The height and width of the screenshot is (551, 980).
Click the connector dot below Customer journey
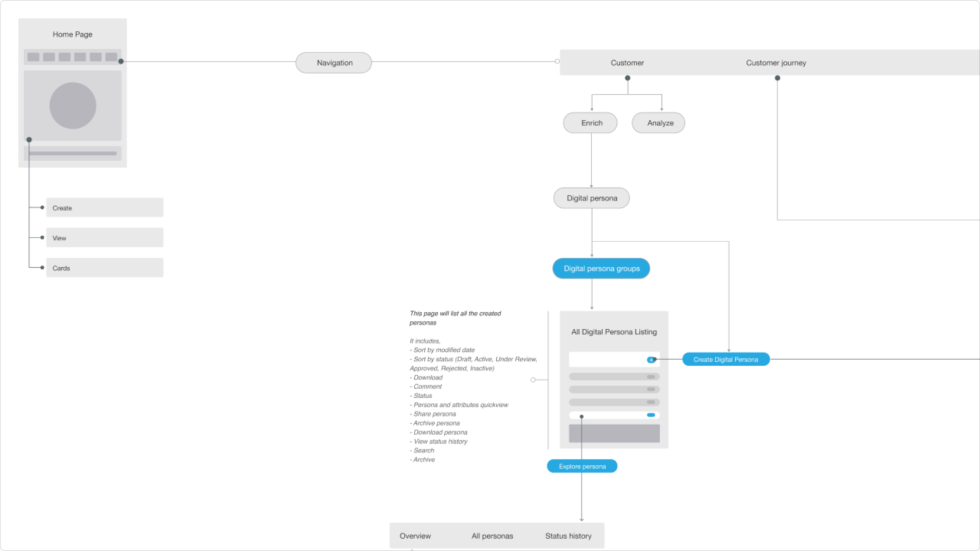point(777,78)
